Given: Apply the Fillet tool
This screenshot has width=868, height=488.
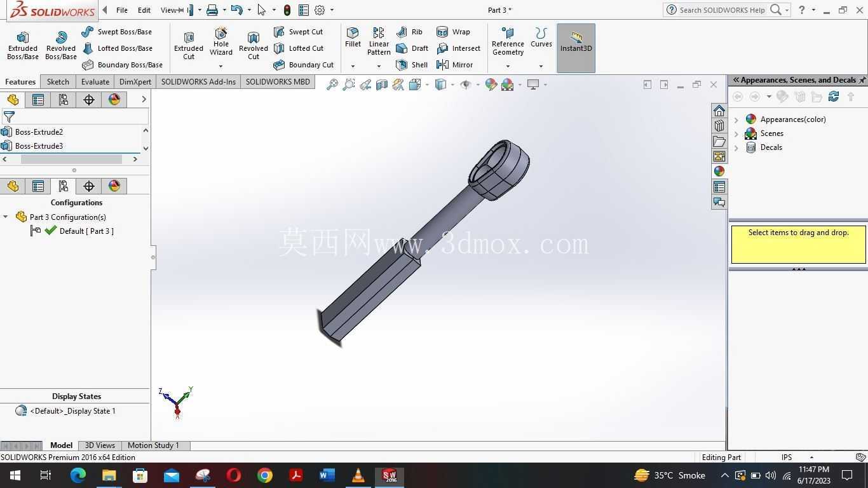Looking at the screenshot, I should pos(353,38).
